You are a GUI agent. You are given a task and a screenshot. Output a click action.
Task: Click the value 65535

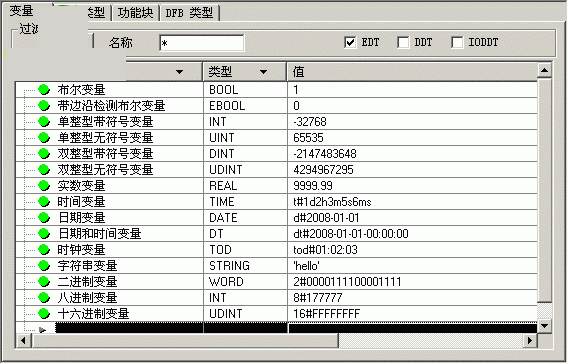pos(308,137)
